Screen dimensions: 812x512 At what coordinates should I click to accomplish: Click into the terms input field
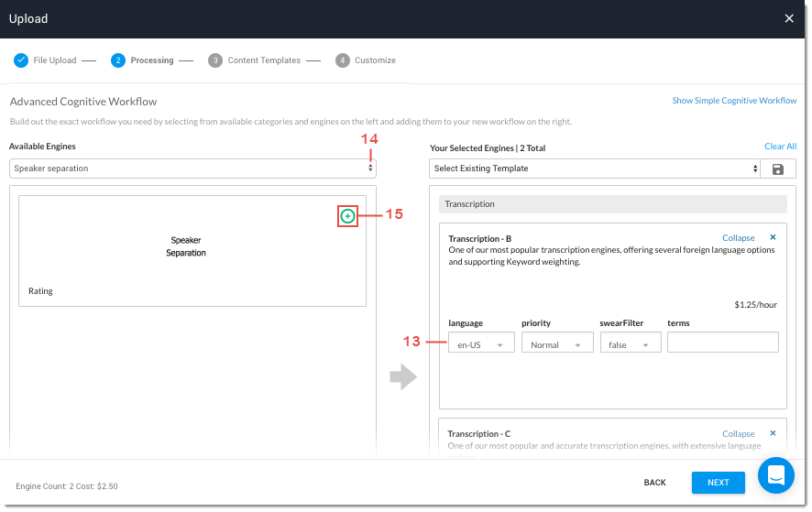click(x=722, y=343)
